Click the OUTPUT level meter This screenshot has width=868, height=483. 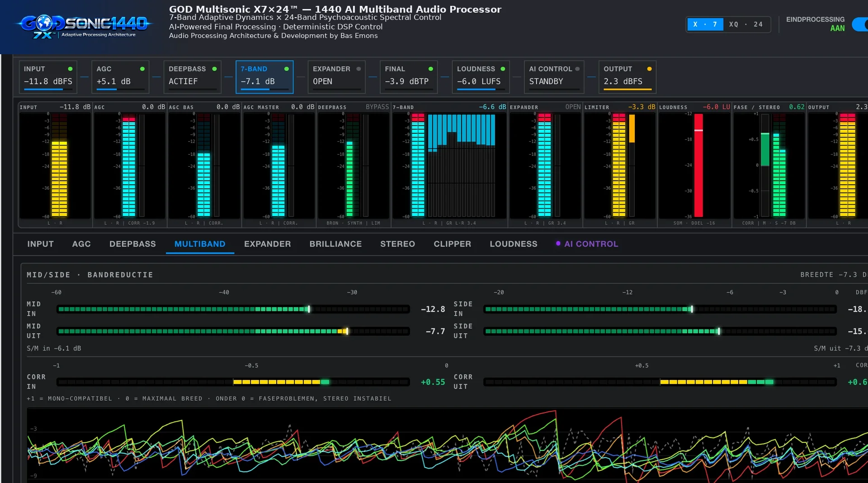tap(848, 165)
